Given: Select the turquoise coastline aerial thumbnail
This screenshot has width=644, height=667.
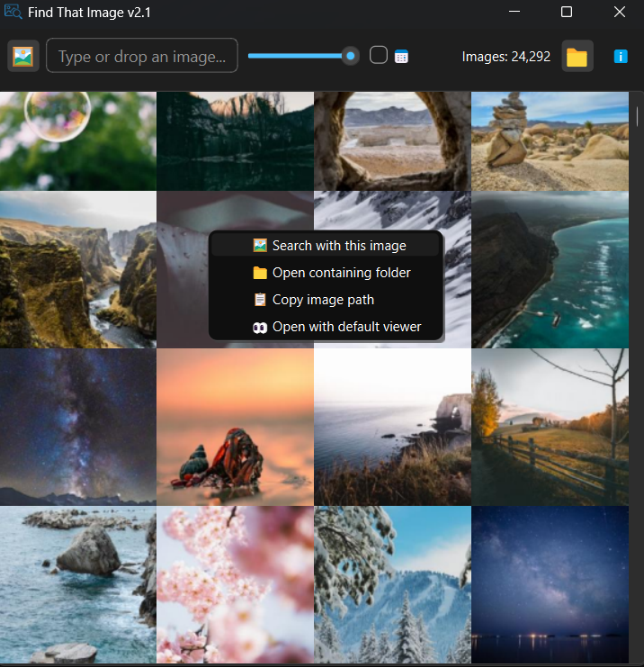Looking at the screenshot, I should click(550, 270).
